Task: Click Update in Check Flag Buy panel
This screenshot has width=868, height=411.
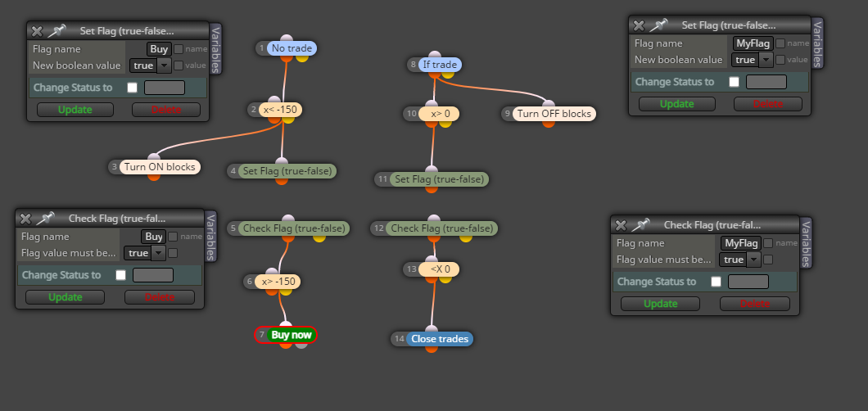Action: [65, 297]
